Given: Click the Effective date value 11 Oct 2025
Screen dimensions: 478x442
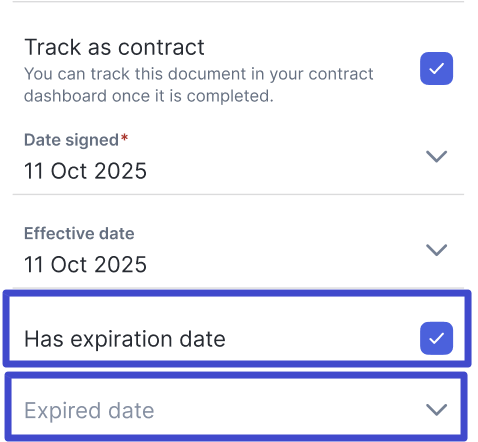Looking at the screenshot, I should [85, 264].
